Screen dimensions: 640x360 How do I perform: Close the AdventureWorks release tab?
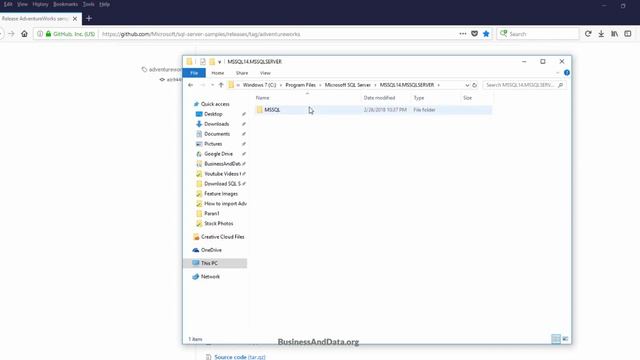(x=75, y=19)
